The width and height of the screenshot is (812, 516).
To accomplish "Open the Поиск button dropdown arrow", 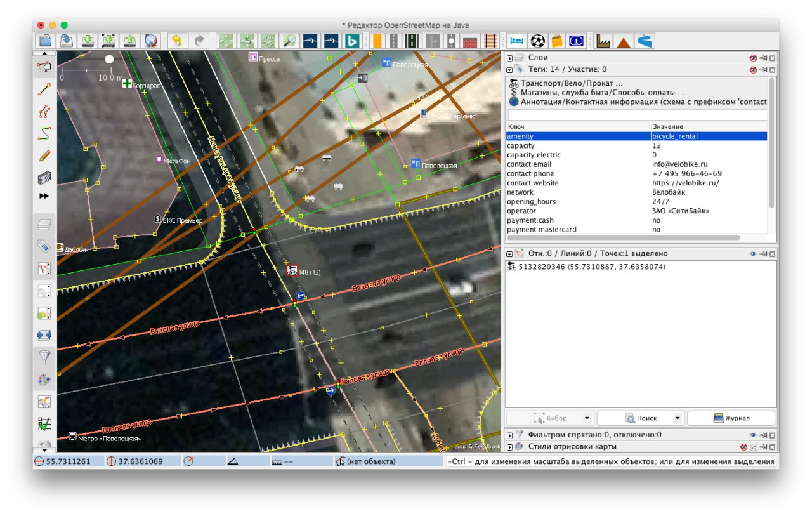I will (x=678, y=418).
